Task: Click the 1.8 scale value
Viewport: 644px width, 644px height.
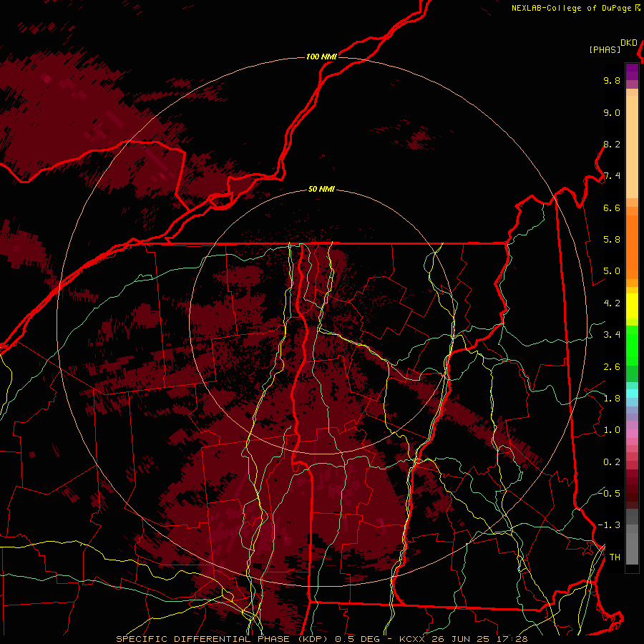Action: tap(612, 399)
